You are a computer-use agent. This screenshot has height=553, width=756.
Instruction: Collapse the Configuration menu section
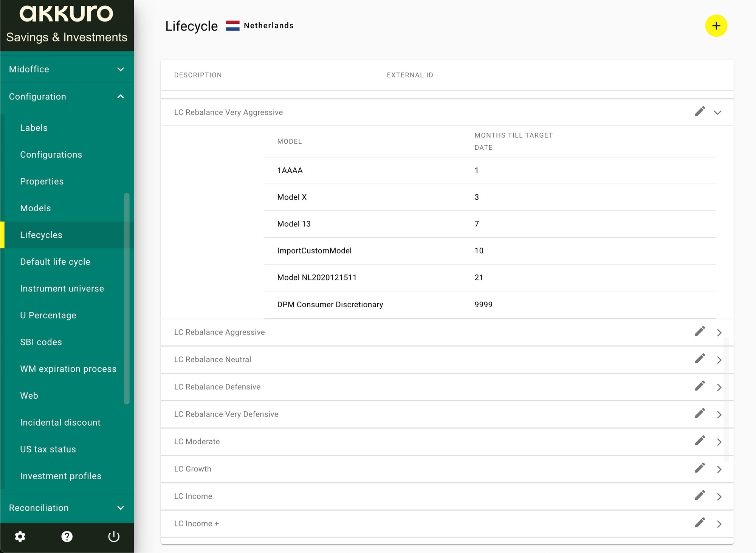click(67, 96)
